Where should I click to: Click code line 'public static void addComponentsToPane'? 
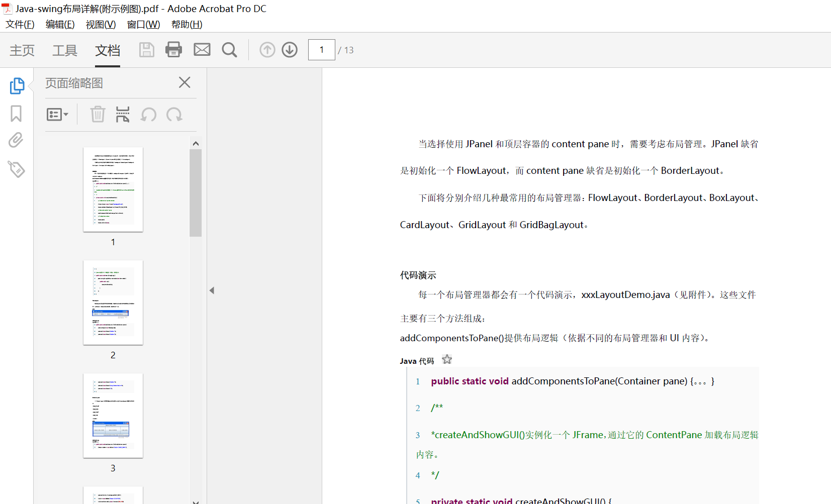point(573,381)
